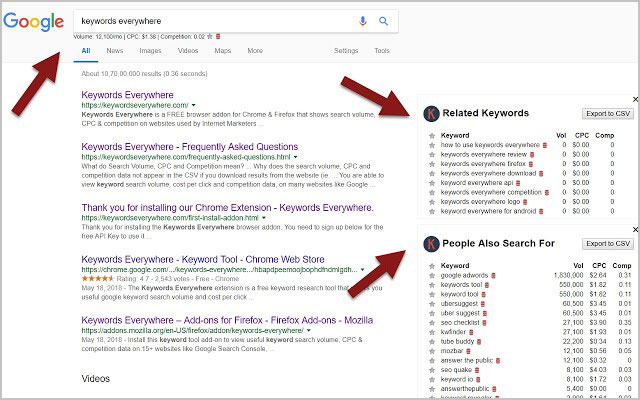
Task: Click Keywords Everywhere logo beside Related Keywords
Action: coord(431,113)
